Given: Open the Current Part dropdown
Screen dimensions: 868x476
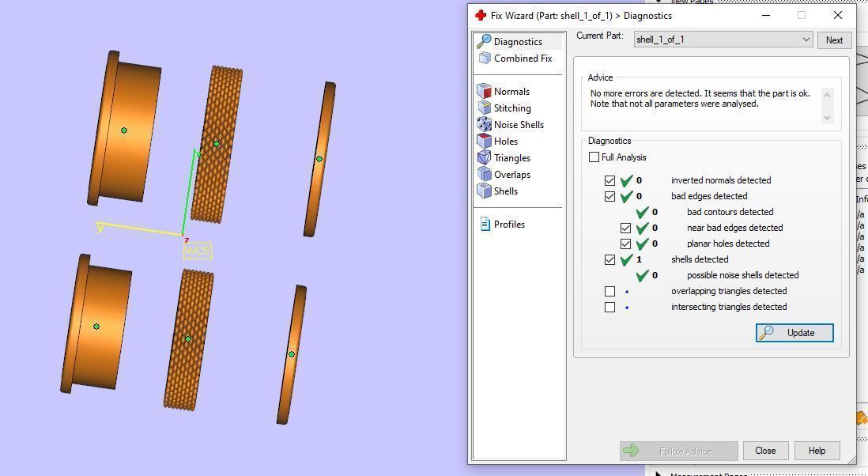Looking at the screenshot, I should (x=723, y=40).
